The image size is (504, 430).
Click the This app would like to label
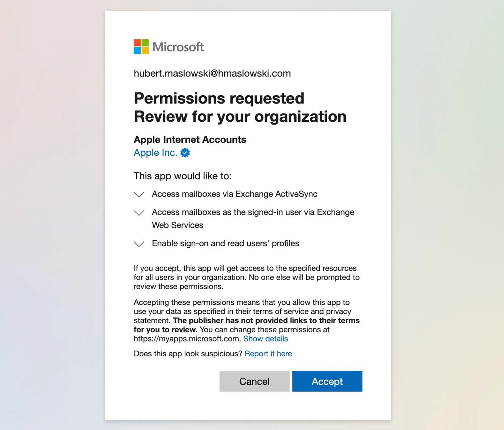tap(183, 176)
